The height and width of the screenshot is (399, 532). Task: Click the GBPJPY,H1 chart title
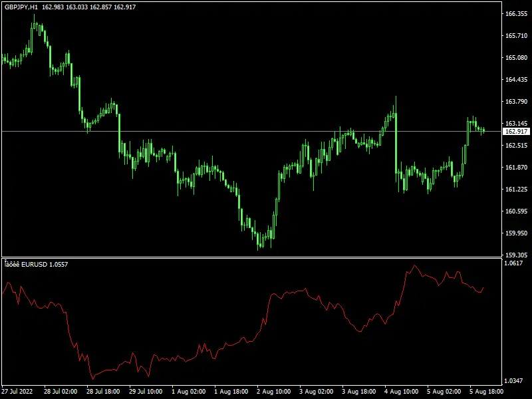tap(21, 7)
